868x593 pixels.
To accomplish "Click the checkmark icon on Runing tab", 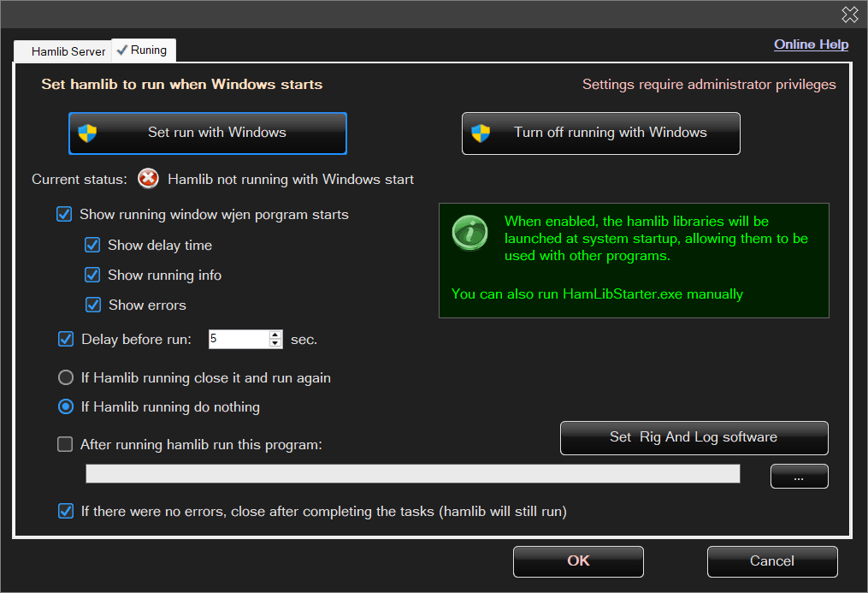I will coord(122,50).
